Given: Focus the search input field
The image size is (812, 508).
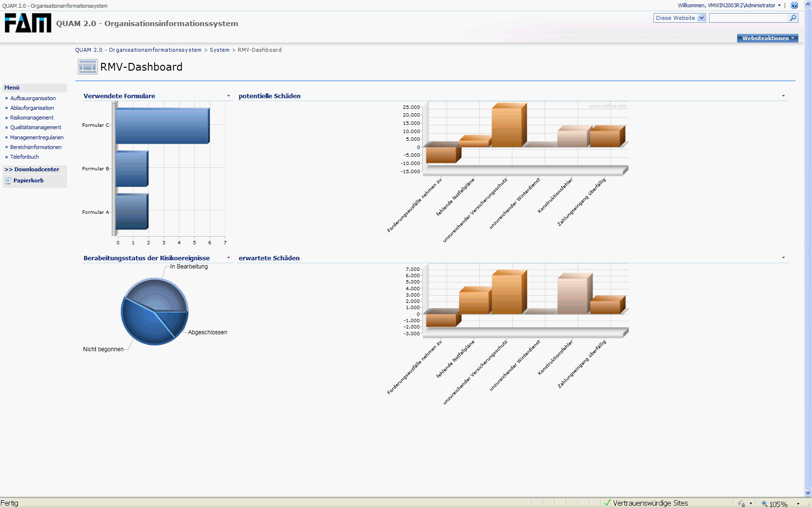Looking at the screenshot, I should pyautogui.click(x=748, y=18).
